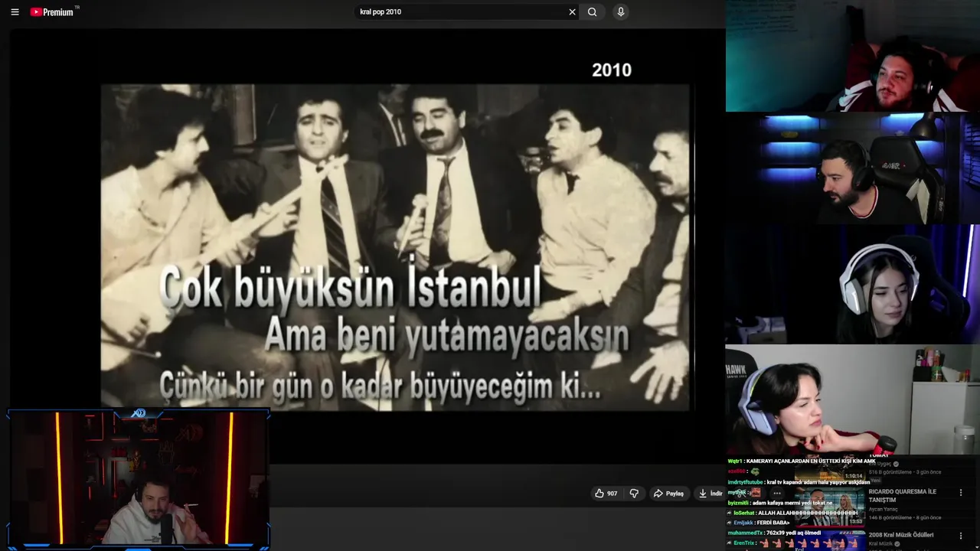The width and height of the screenshot is (980, 551).
Task: Click the chat username ErenTrix
Action: [744, 543]
